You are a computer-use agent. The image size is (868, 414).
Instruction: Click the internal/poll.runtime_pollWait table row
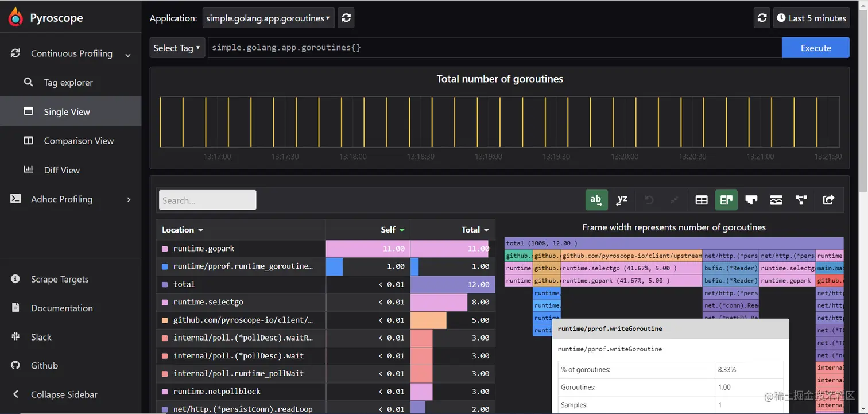(325, 373)
